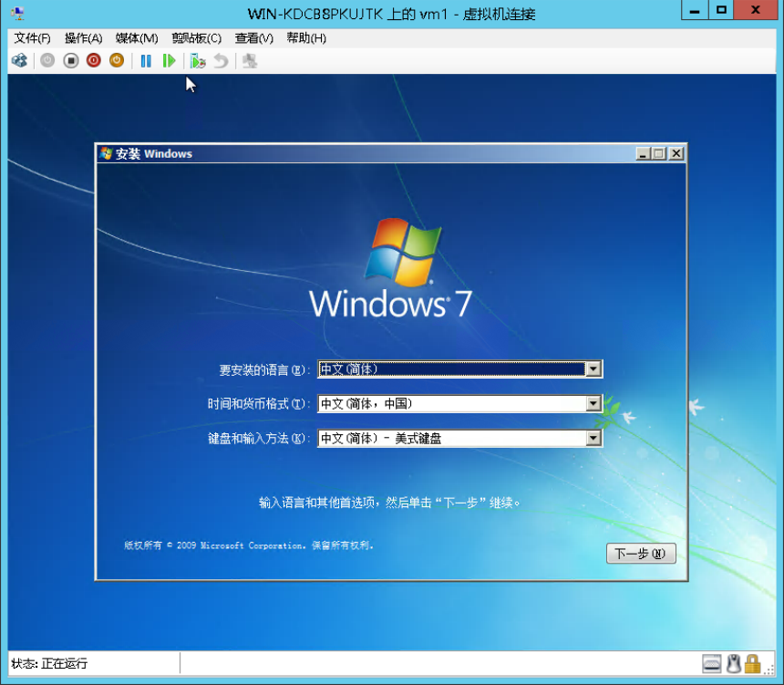Expand the 要安装的语言 dropdown arrow
This screenshot has width=784, height=685.
tap(593, 369)
